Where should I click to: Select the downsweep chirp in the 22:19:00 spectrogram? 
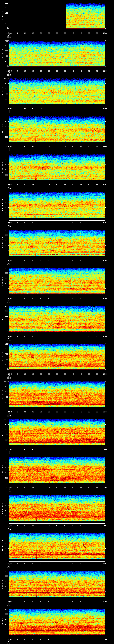click(x=76, y=395)
